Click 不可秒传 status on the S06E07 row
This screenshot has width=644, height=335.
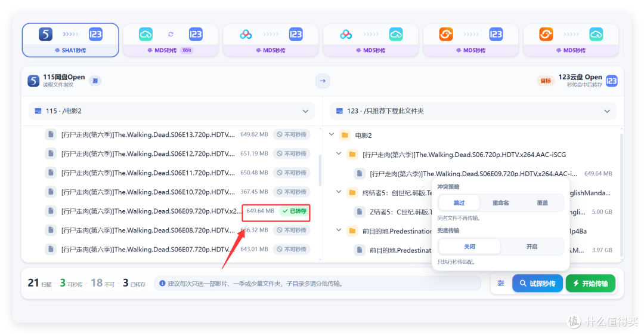(292, 250)
